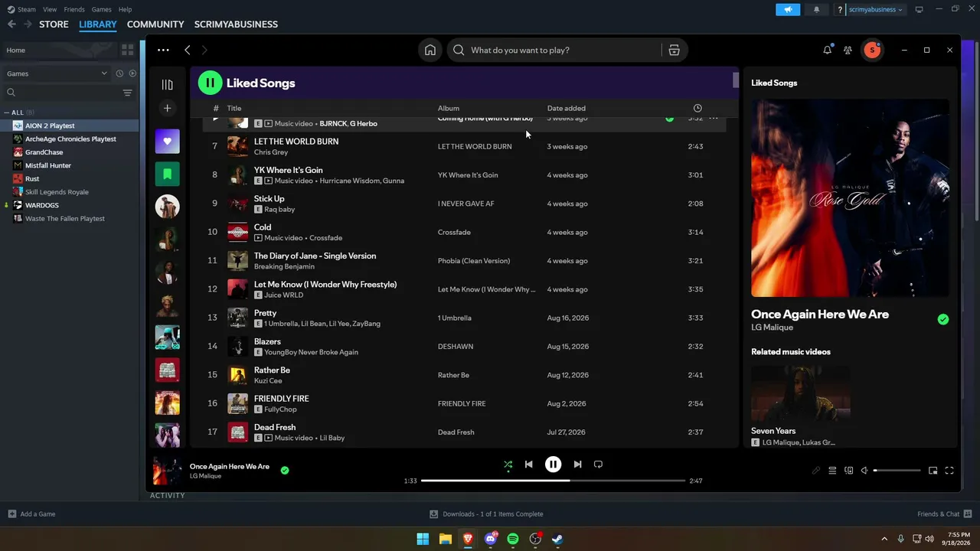This screenshot has height=551, width=980.
Task: Toggle shuffle in the playback controls
Action: pyautogui.click(x=508, y=465)
